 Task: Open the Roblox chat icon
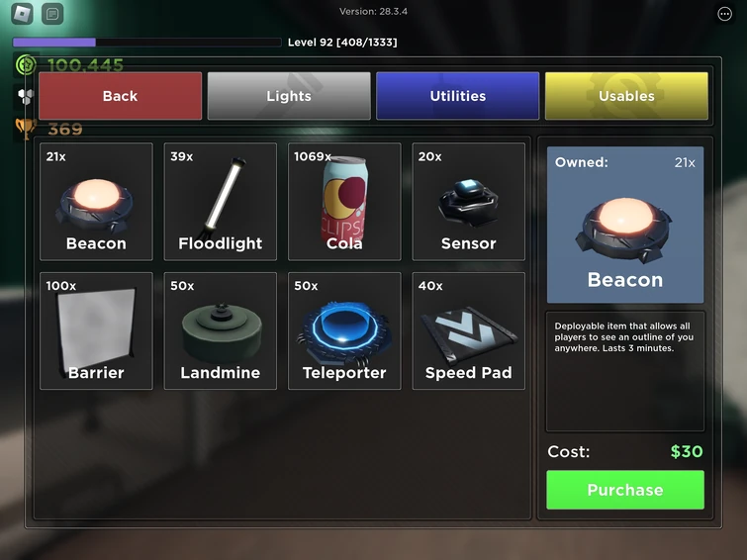[52, 14]
